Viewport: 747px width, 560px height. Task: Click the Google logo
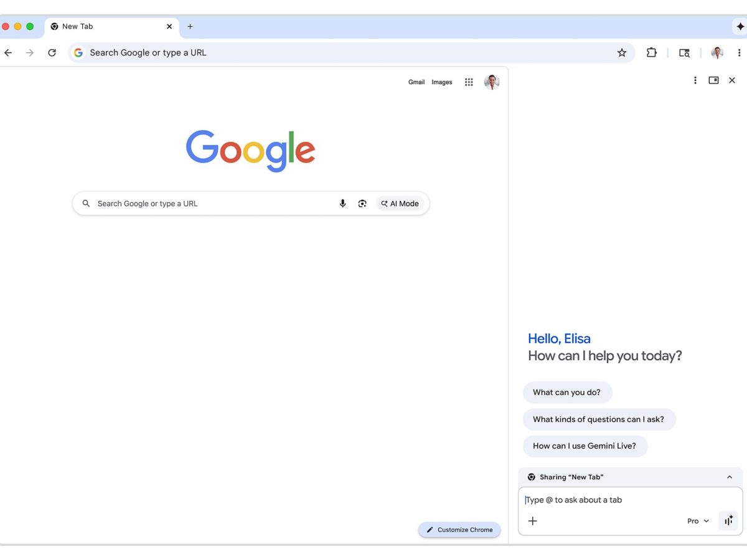[251, 151]
